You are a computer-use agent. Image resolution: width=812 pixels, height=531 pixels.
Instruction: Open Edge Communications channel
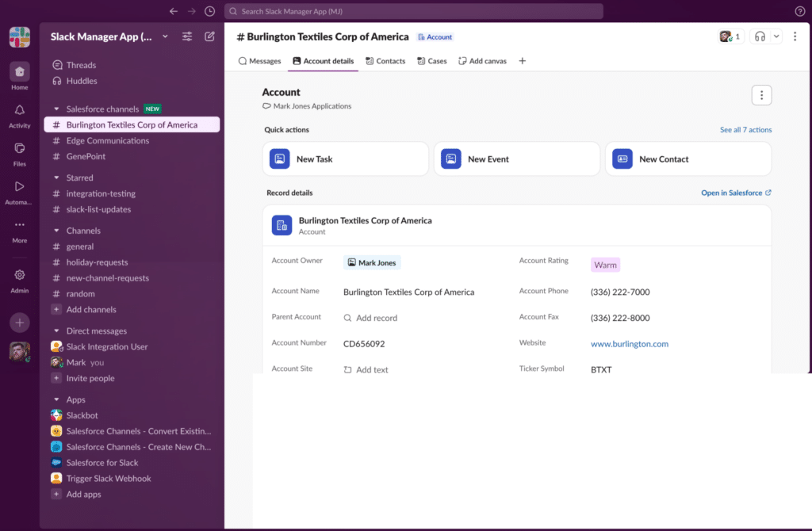(x=132, y=141)
